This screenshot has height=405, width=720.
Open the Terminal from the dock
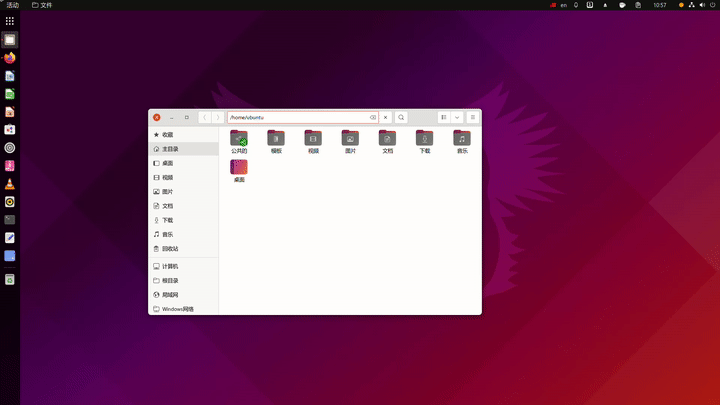tap(10, 220)
